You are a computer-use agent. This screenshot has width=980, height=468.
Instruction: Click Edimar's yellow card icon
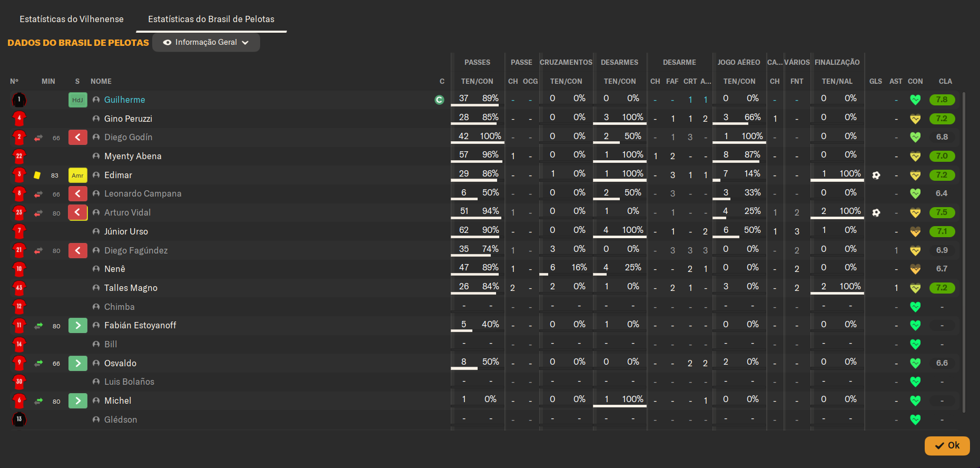coord(37,175)
